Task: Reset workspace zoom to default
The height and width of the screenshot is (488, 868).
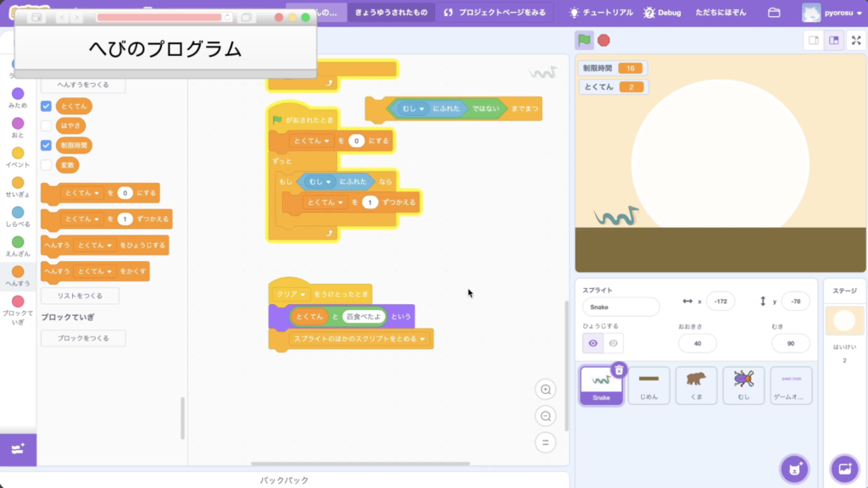Action: point(546,442)
